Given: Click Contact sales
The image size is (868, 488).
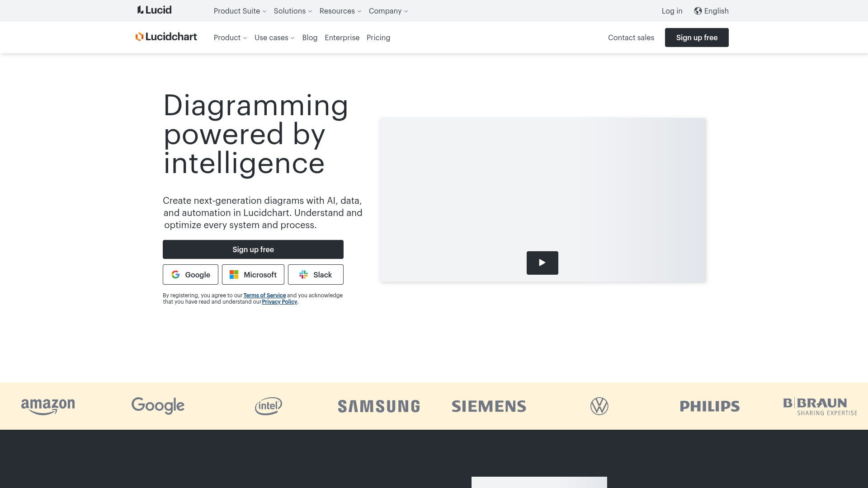Looking at the screenshot, I should tap(631, 38).
